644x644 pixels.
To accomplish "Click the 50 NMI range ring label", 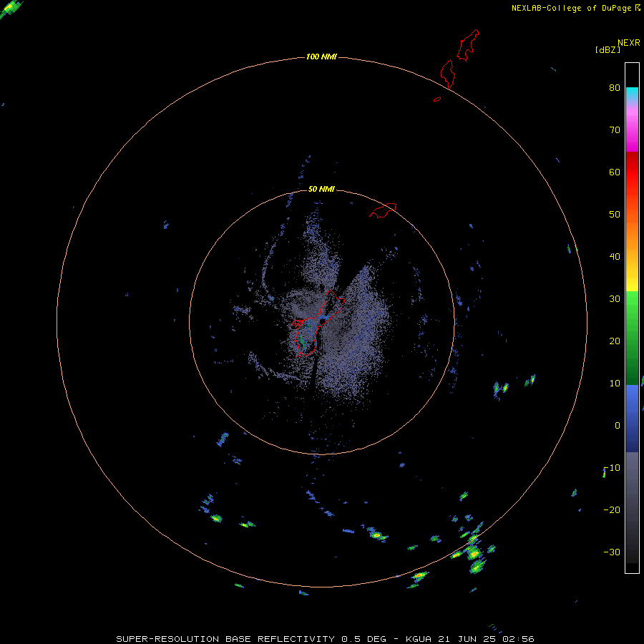I will tap(321, 189).
